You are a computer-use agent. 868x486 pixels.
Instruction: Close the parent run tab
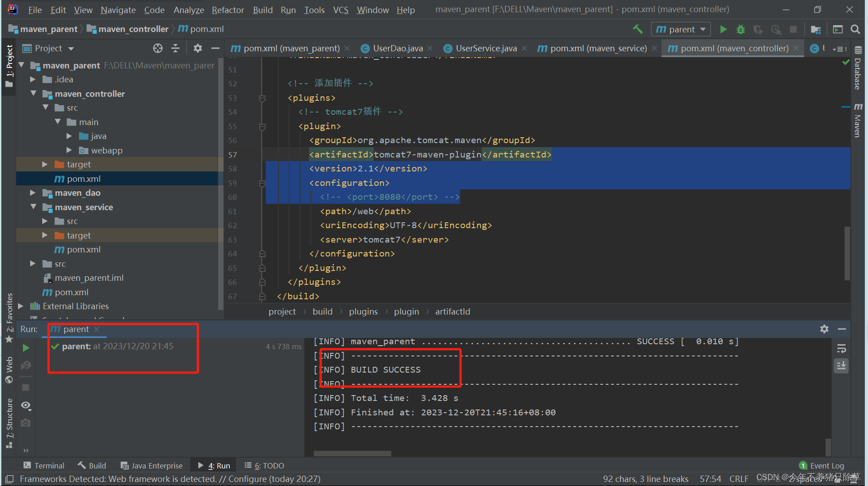[97, 329]
